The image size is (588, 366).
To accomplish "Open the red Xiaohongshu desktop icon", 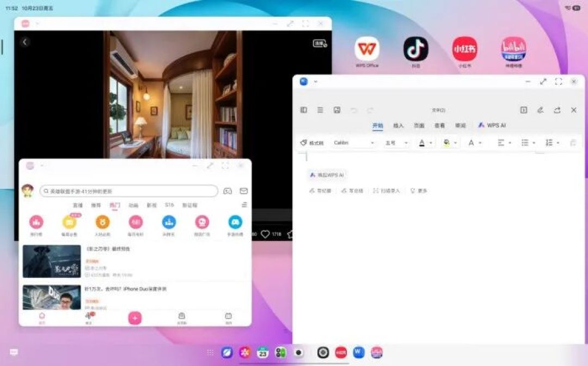I will click(x=464, y=49).
